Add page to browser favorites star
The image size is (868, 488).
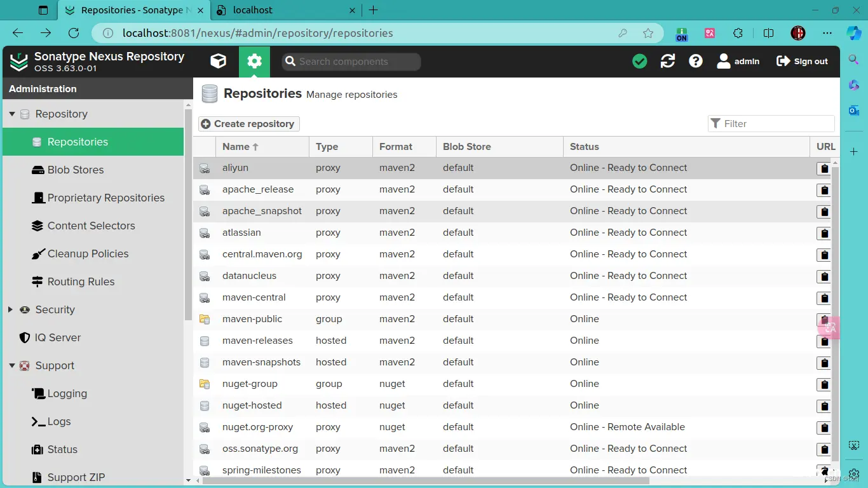pos(648,33)
